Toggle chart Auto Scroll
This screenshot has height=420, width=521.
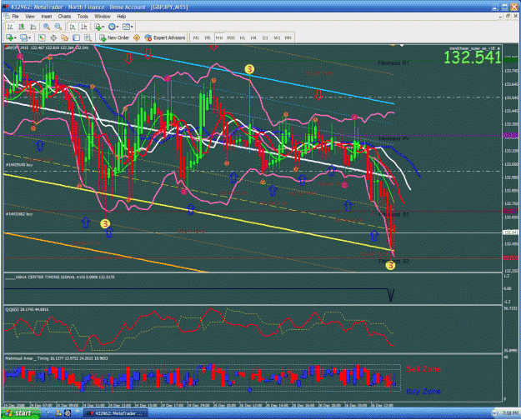(72, 27)
